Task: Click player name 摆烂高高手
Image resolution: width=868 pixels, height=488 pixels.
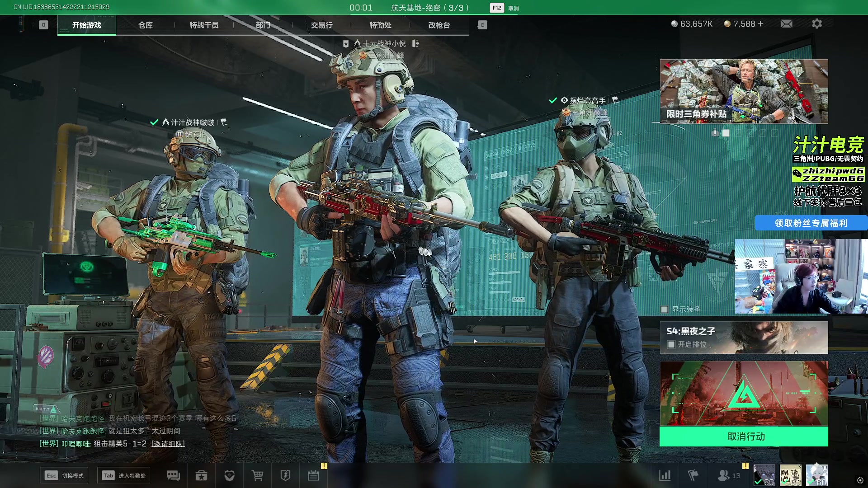Action: pos(587,100)
